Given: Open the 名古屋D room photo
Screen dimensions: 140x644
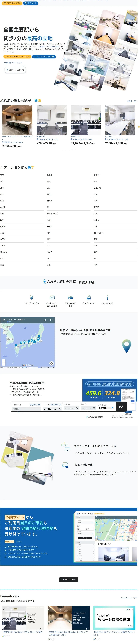Looking at the screenshot, I should (x=120, y=120).
